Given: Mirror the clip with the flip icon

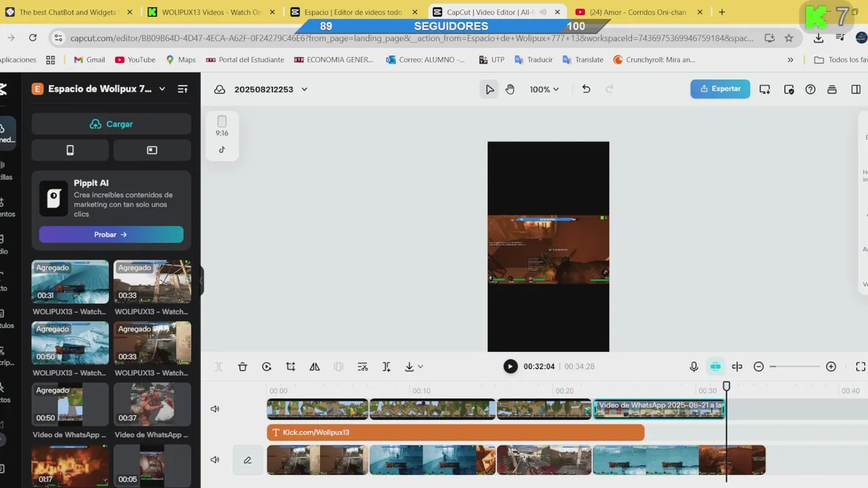Looking at the screenshot, I should click(x=315, y=367).
